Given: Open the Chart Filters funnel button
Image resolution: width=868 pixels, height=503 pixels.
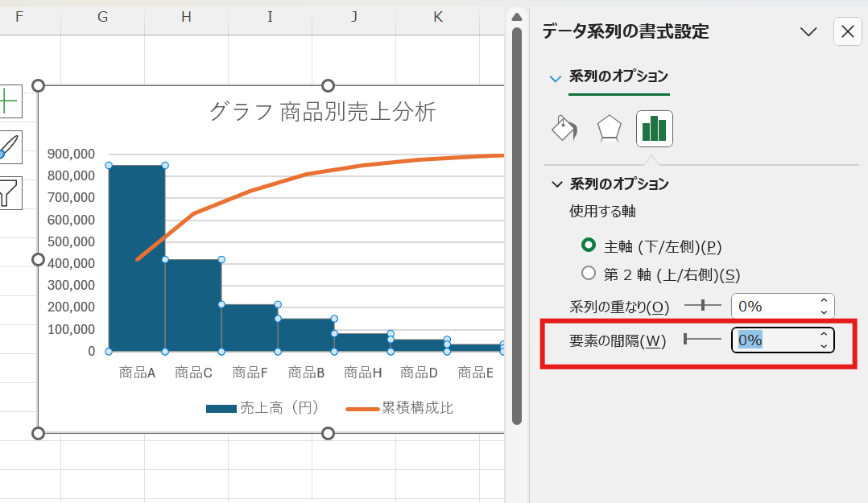Looking at the screenshot, I should click(8, 193).
